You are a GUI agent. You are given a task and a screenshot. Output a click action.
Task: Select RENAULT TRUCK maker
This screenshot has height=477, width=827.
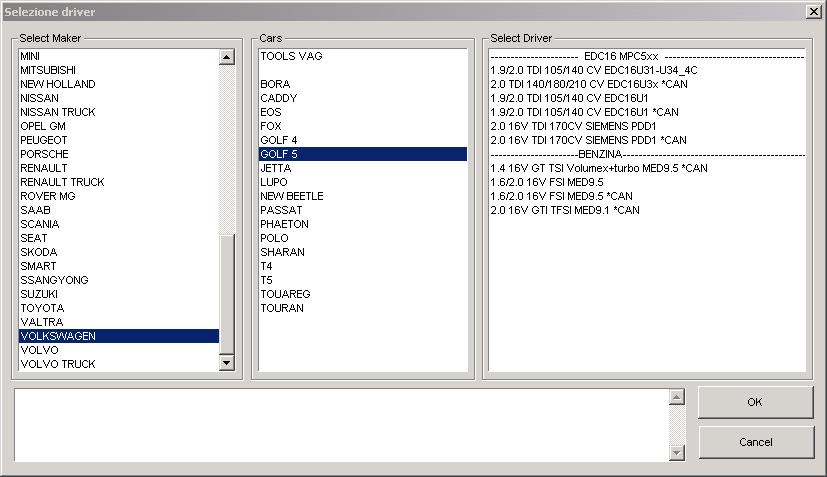pos(119,182)
